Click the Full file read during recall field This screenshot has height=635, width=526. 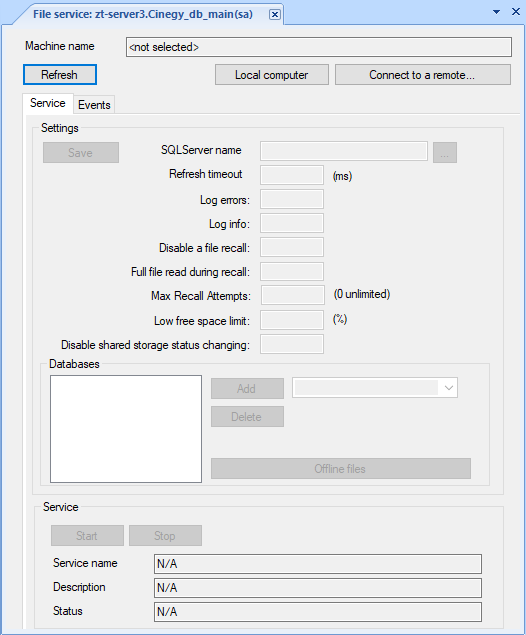(x=292, y=271)
